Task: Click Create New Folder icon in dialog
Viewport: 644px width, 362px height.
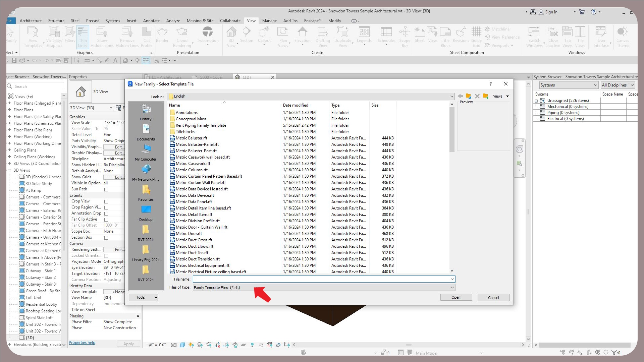Action: click(x=485, y=96)
